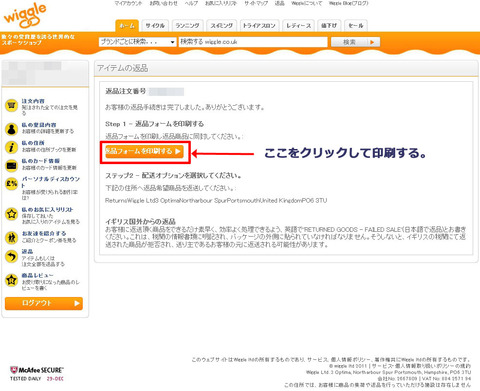Screen dimensions: 480x391
Task: Select the サイクル tab
Action: [155, 26]
